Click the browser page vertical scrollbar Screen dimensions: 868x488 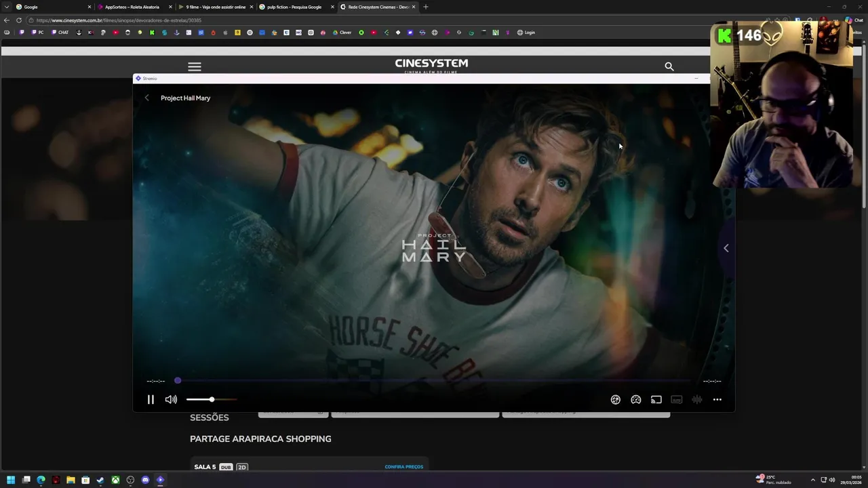[864, 125]
